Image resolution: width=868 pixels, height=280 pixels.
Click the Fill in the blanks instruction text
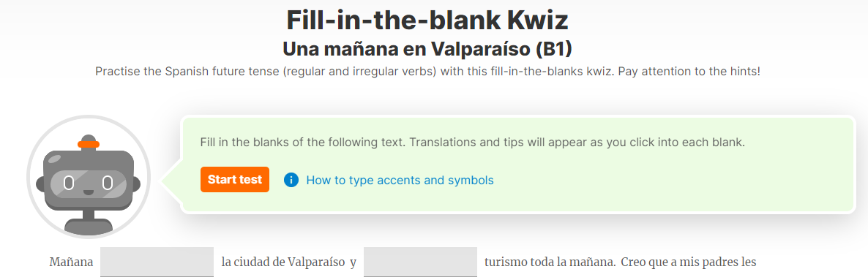click(472, 143)
